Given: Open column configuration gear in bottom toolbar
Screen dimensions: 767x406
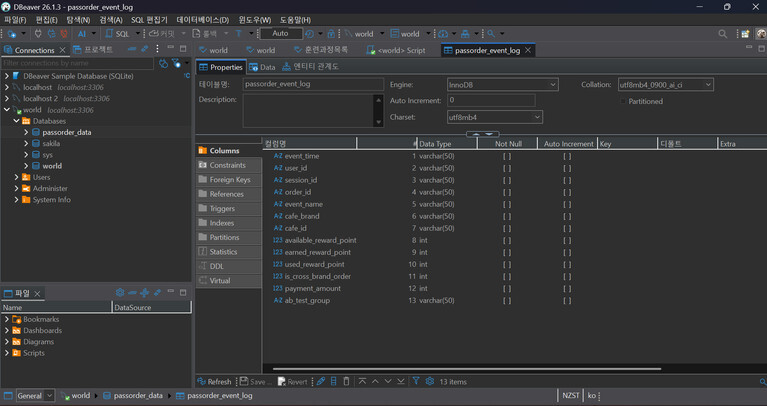Looking at the screenshot, I should [430, 381].
